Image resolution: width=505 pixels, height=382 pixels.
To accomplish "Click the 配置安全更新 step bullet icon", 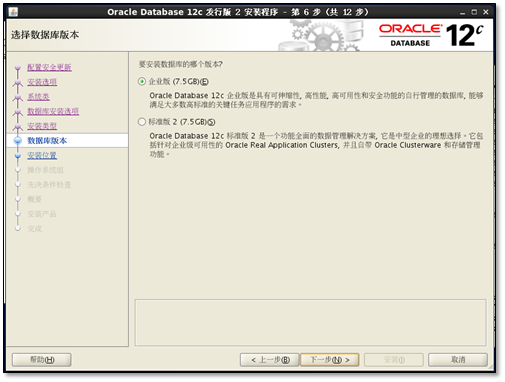I will pyautogui.click(x=18, y=67).
